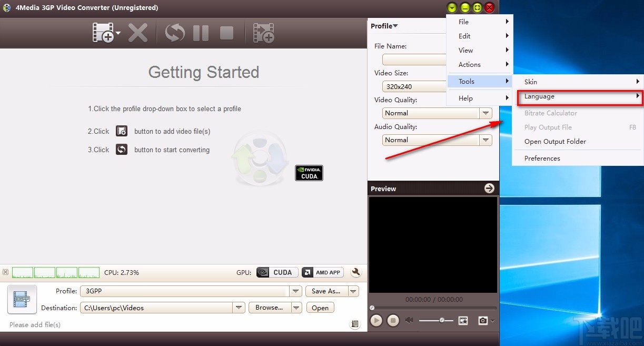Click the NVIDIA CUDA badge in the main area
644x346 pixels.
click(x=309, y=173)
